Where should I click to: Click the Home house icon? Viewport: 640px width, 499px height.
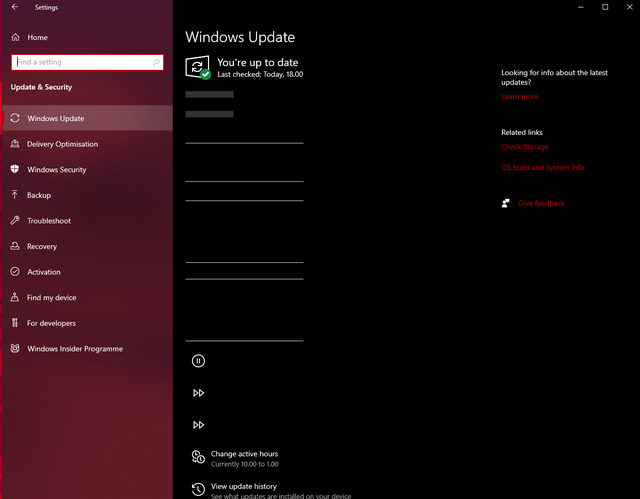[16, 37]
